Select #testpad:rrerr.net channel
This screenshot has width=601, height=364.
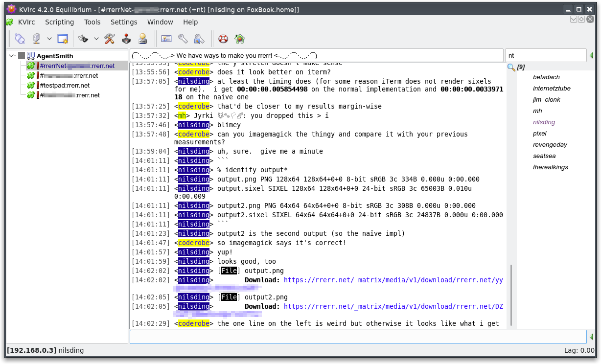pyautogui.click(x=65, y=85)
